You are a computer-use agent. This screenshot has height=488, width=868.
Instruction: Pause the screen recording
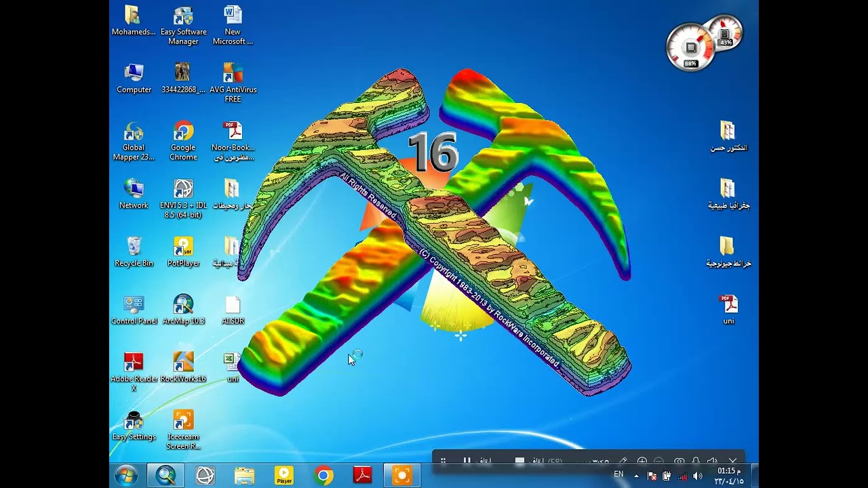(467, 461)
